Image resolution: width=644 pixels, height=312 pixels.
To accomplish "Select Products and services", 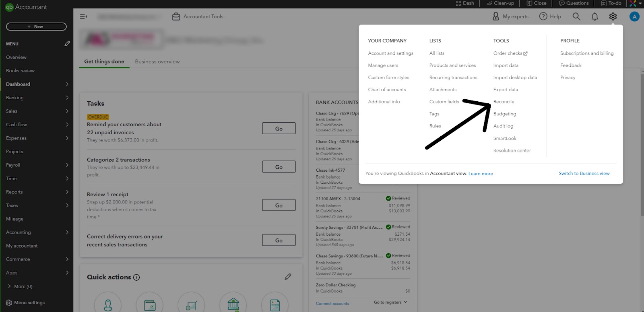I will tap(452, 65).
